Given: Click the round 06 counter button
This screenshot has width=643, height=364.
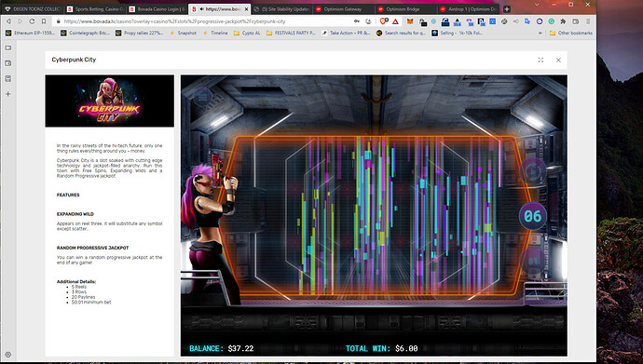Looking at the screenshot, I should coord(533,216).
